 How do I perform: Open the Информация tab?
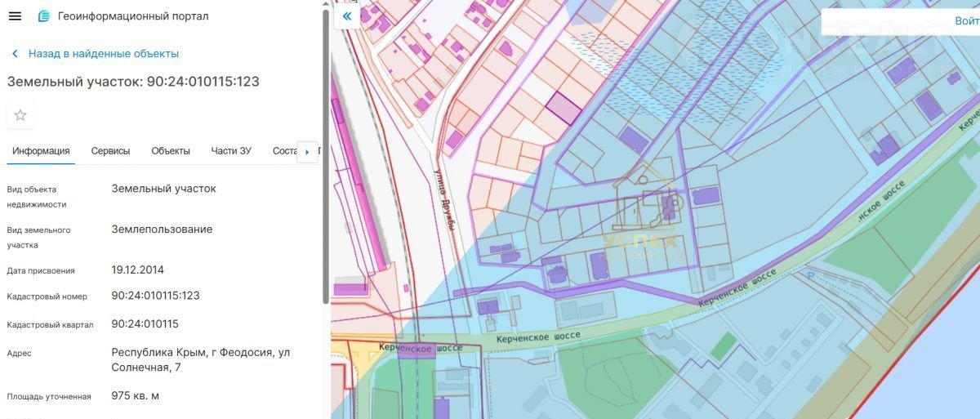41,151
